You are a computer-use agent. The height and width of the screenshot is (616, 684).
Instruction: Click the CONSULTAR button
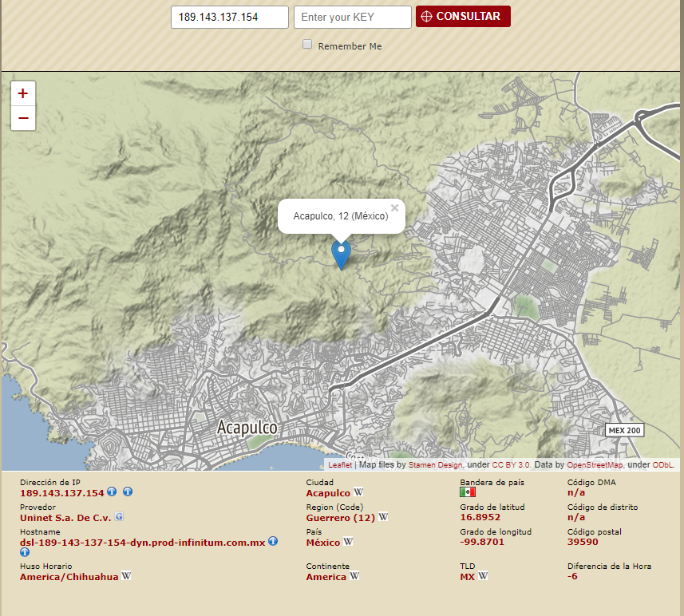463,17
